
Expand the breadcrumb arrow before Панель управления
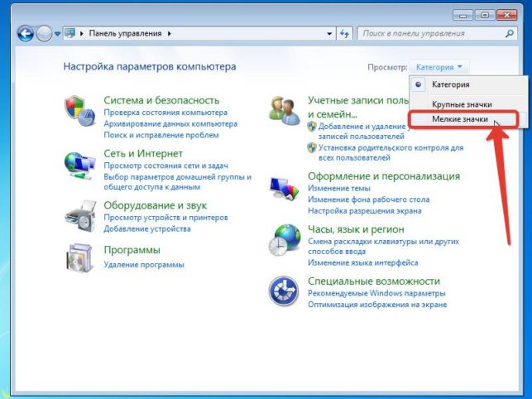81,34
